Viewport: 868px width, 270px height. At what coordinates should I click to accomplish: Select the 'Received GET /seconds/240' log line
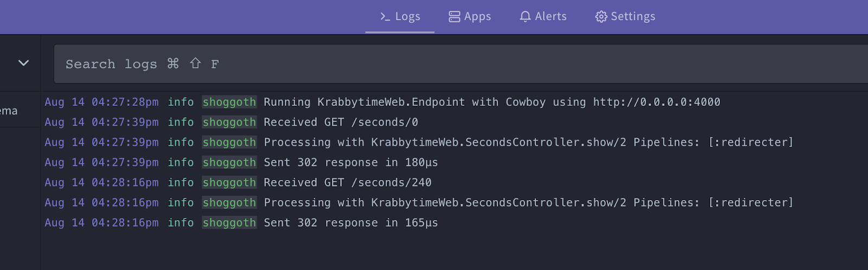point(347,182)
